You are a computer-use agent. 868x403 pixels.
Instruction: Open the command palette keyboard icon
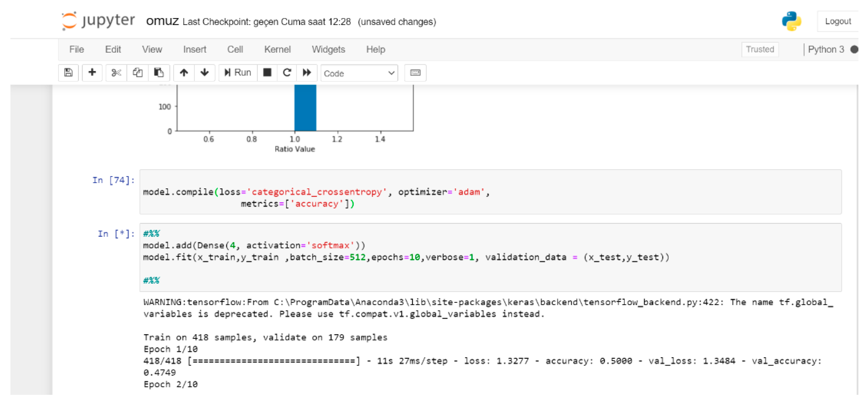tap(415, 72)
